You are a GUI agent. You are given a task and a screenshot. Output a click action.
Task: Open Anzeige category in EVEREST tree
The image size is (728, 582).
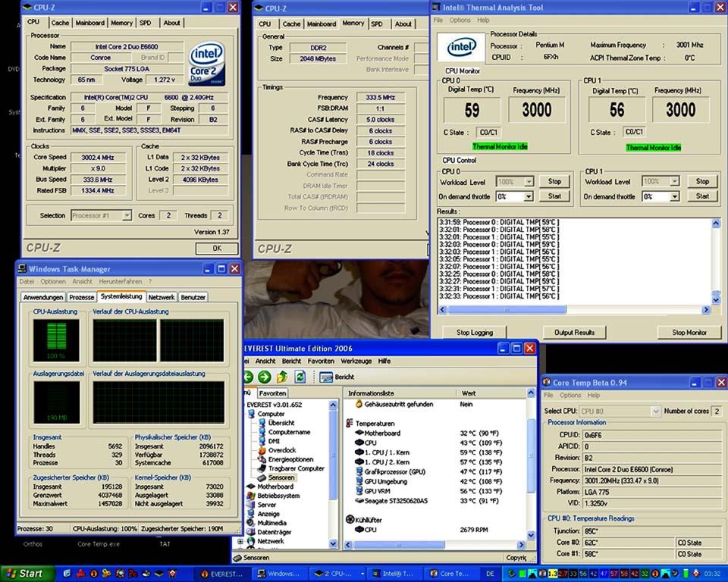click(x=268, y=514)
